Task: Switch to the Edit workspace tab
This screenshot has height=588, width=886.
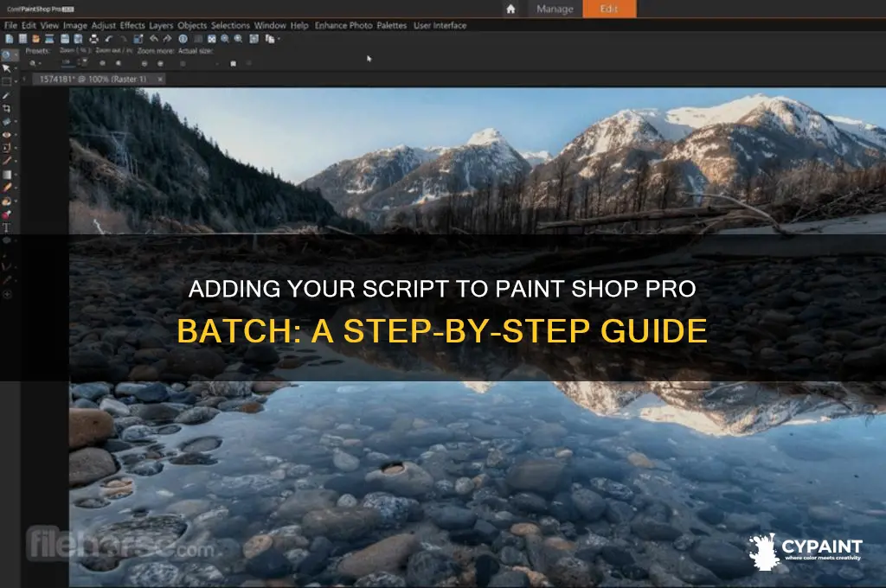Action: click(609, 9)
